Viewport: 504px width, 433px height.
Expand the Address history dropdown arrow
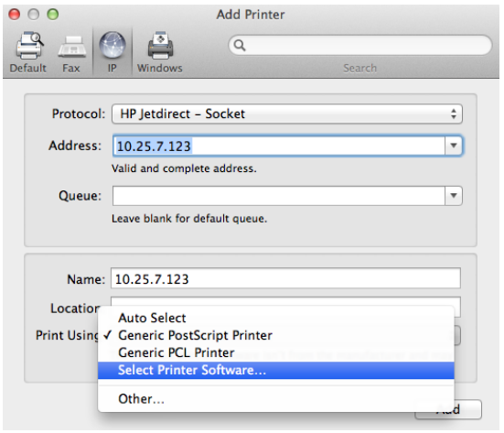click(454, 146)
